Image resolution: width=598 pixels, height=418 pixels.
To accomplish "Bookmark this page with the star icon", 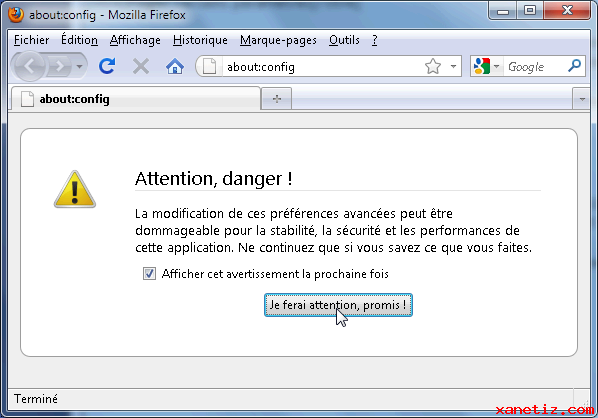I will [x=433, y=66].
